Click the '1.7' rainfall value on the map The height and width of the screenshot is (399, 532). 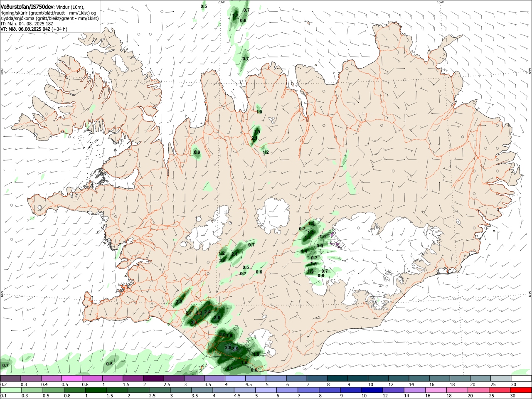click(235, 16)
